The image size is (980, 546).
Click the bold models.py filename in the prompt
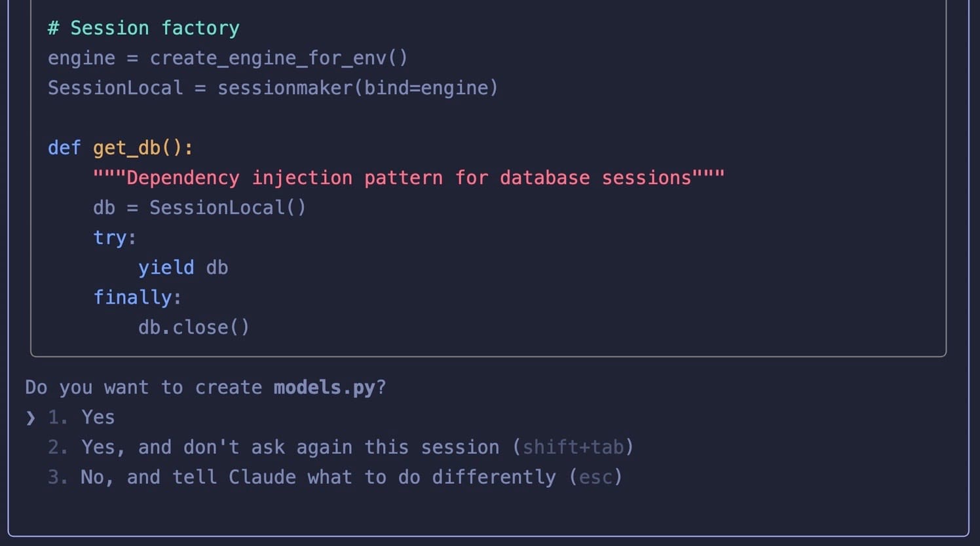pyautogui.click(x=324, y=388)
